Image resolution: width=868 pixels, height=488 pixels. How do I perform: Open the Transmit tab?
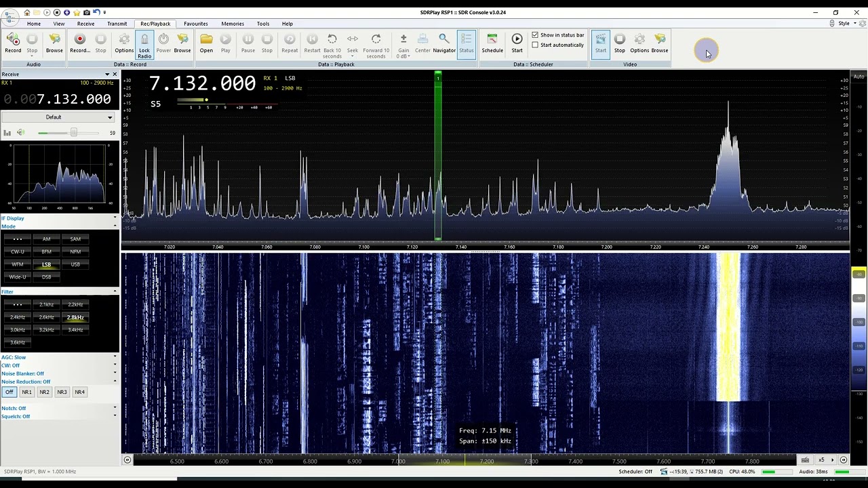point(117,24)
